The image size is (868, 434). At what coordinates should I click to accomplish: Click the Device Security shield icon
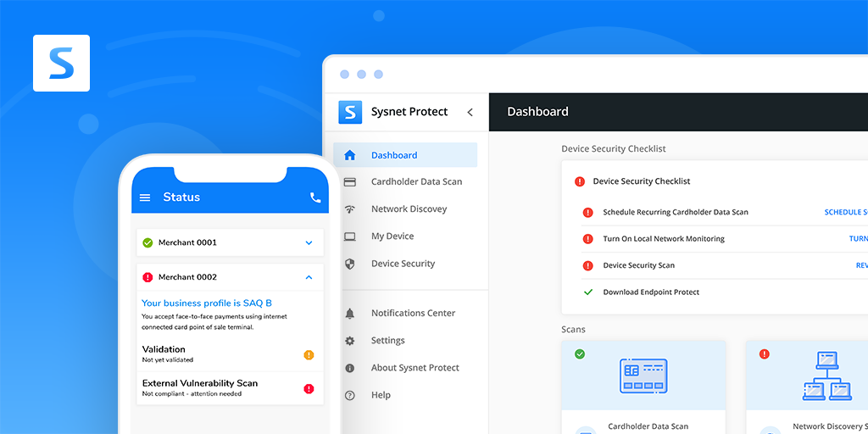click(x=349, y=264)
